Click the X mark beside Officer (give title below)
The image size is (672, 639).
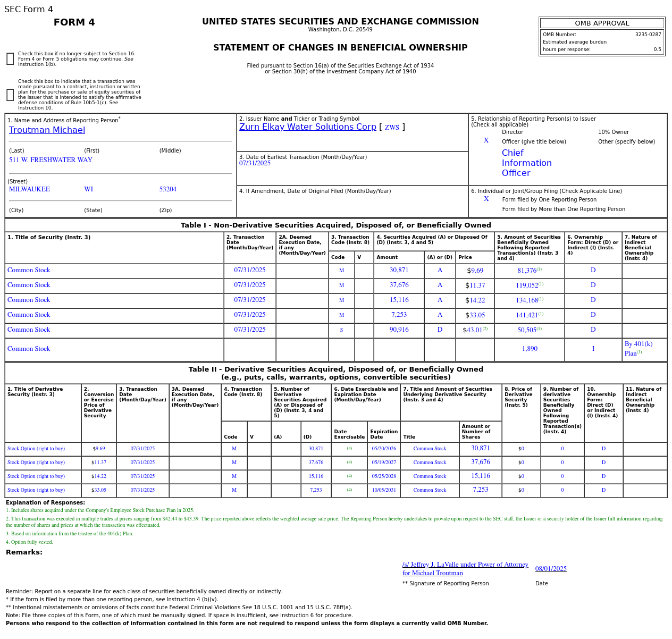tap(486, 141)
